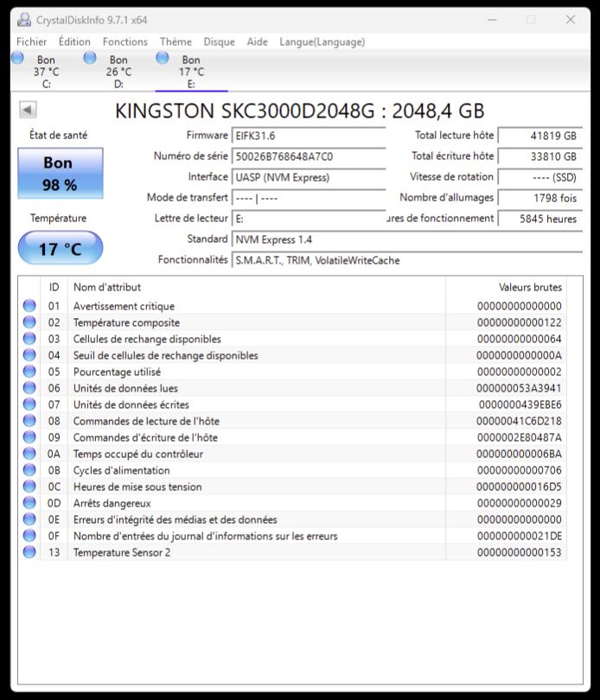
Task: Click the blue status orb for drive C:
Action: point(18,58)
